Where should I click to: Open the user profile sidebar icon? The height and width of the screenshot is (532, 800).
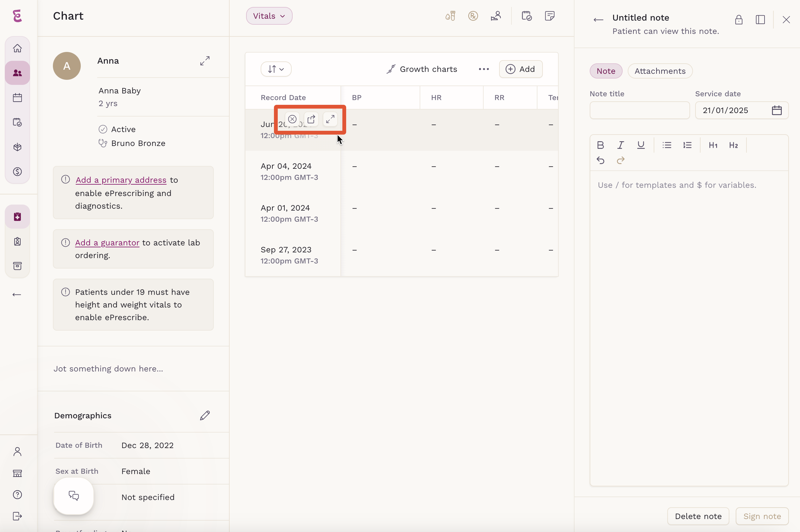click(17, 452)
